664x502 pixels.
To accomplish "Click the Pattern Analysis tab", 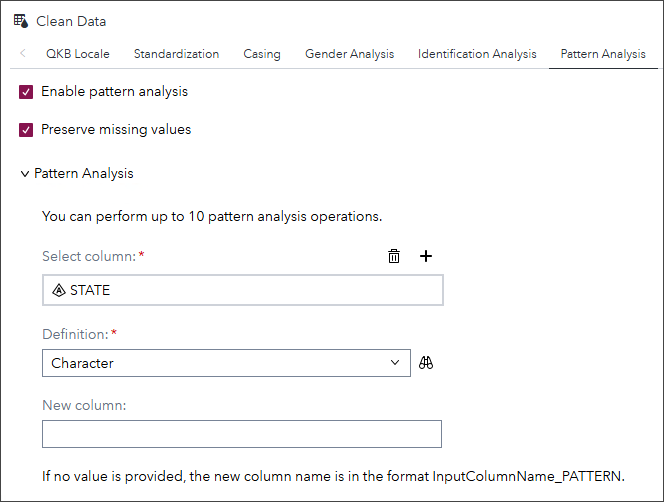I will pos(603,54).
